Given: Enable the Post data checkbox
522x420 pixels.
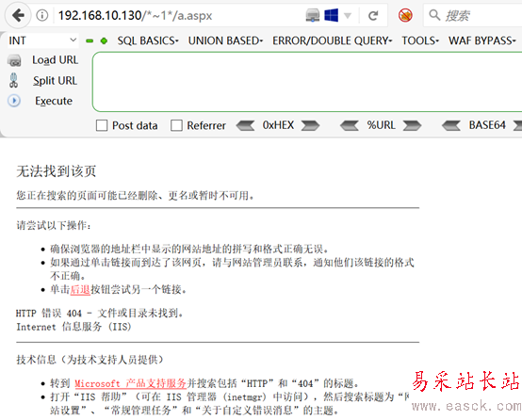Looking at the screenshot, I should point(102,125).
